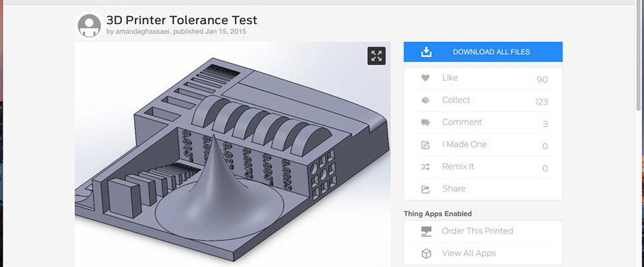This screenshot has width=644, height=267.
Task: Open the View All Apps link
Action: pyautogui.click(x=469, y=254)
